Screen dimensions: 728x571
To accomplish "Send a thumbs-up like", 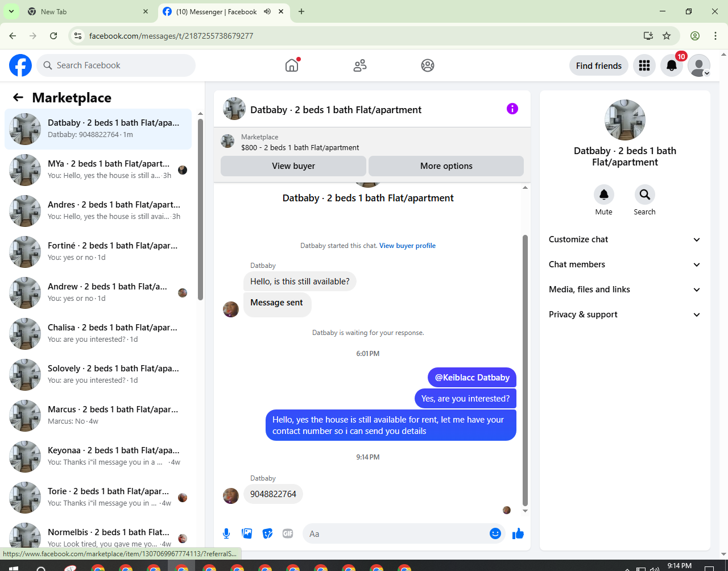I will pos(518,533).
